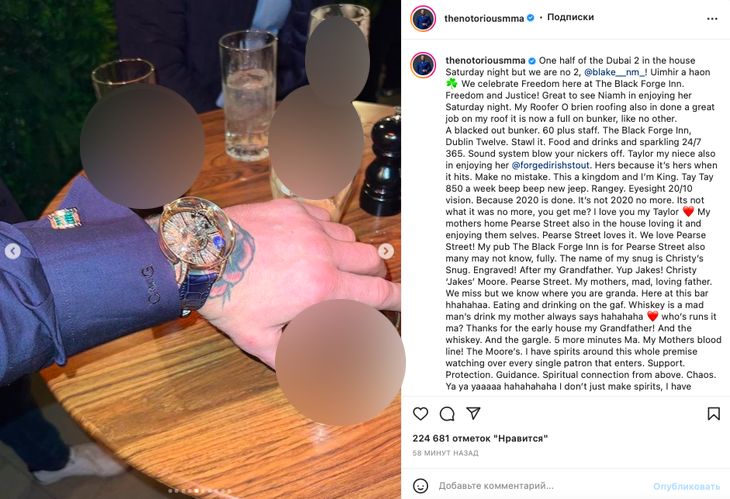
Task: Click the caption author avatar
Action: pyautogui.click(x=423, y=65)
